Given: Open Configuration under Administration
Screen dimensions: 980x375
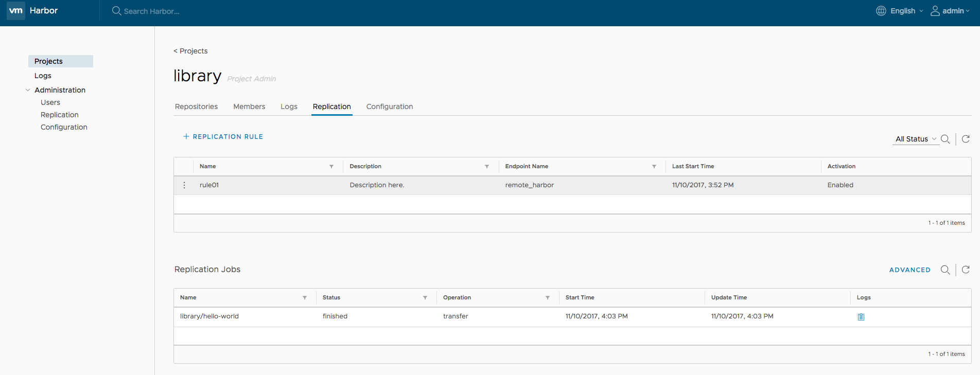Looking at the screenshot, I should point(64,127).
